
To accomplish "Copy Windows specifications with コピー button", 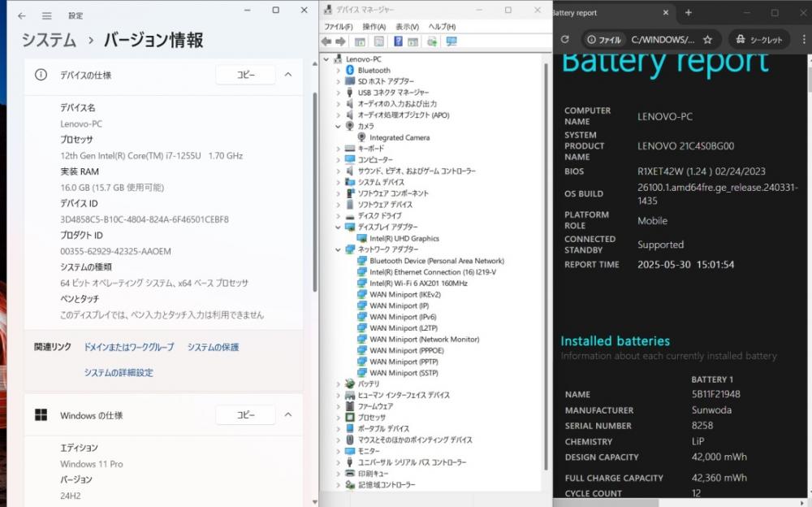I will [245, 414].
